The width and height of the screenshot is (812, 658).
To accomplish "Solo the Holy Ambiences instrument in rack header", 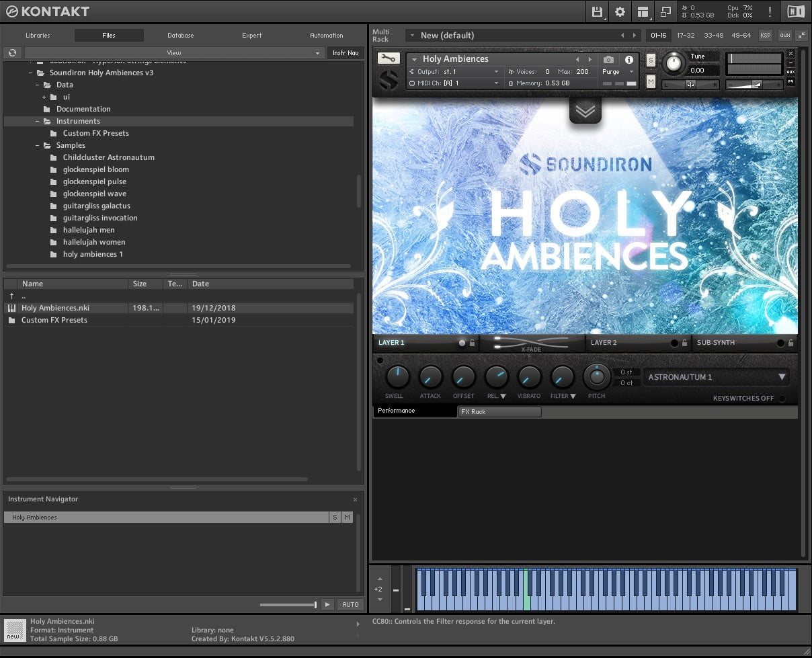I will pos(651,60).
